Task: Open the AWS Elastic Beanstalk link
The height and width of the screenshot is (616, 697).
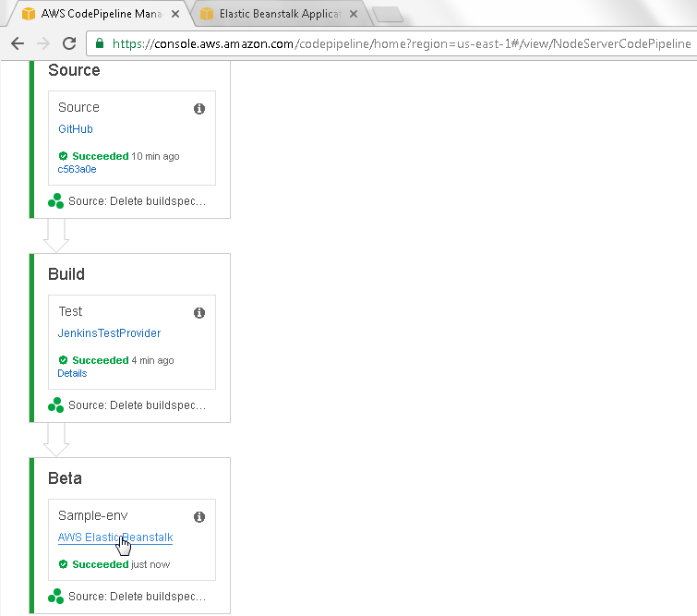Action: pyautogui.click(x=115, y=537)
